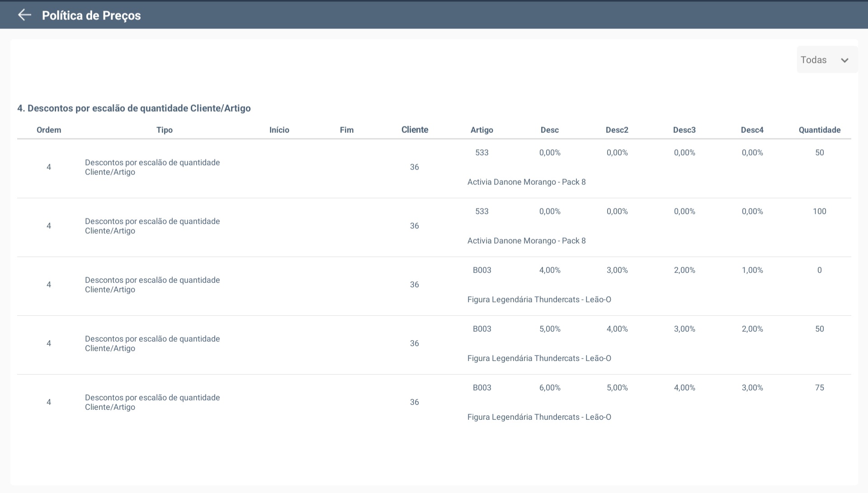Click the back arrow icon
Screen dimensions: 868x493
pyautogui.click(x=24, y=15)
